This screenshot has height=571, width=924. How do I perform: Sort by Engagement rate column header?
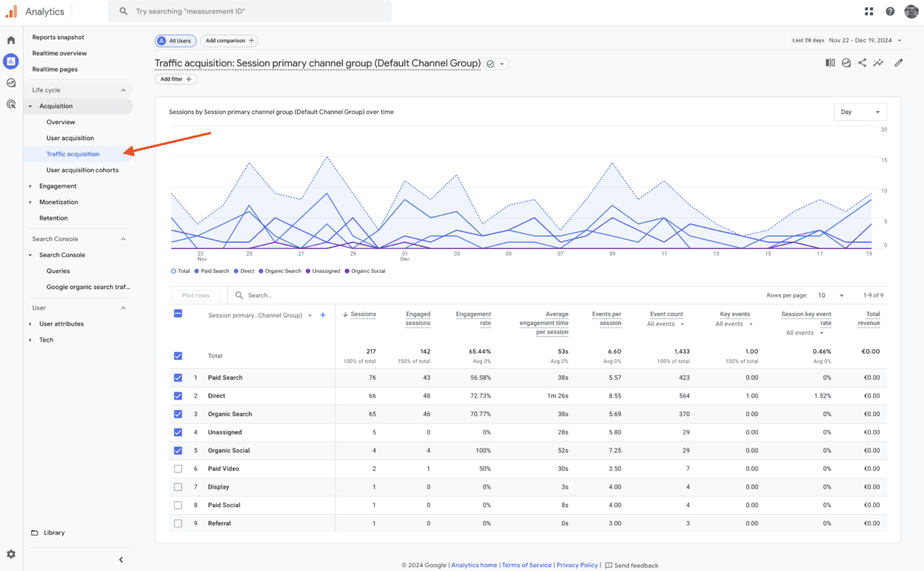click(474, 318)
